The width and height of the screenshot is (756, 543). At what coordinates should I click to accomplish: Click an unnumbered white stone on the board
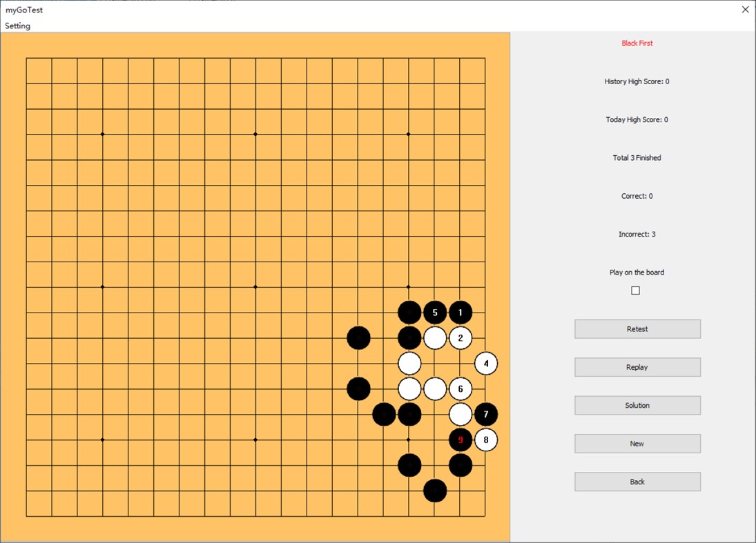pos(409,364)
